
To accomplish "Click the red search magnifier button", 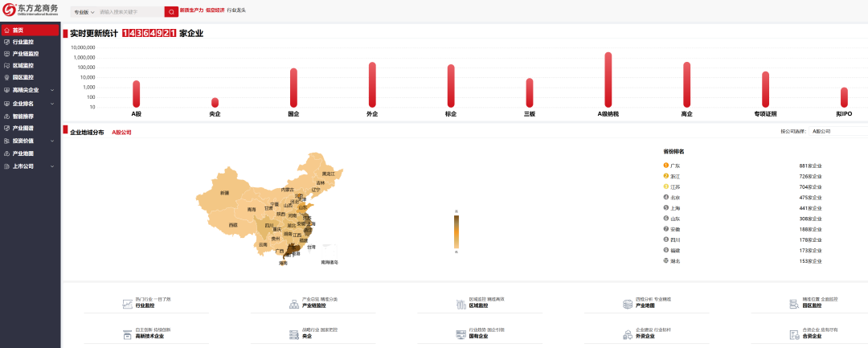I will (171, 12).
